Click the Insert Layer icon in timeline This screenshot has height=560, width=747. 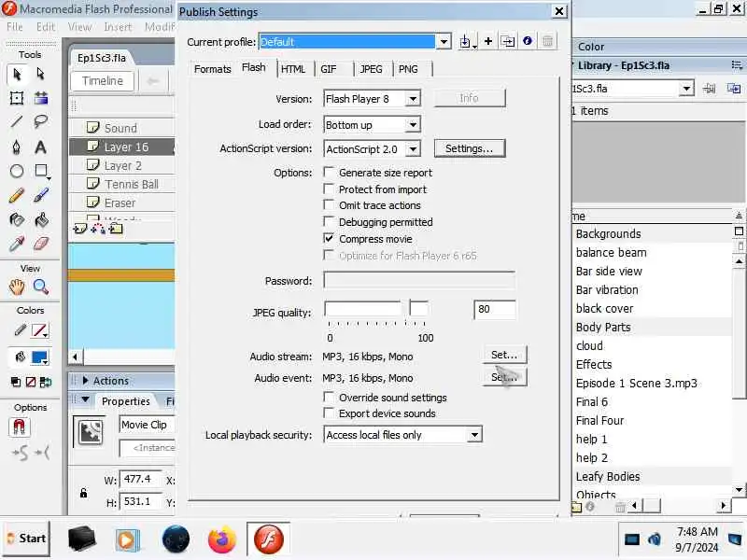pyautogui.click(x=80, y=229)
